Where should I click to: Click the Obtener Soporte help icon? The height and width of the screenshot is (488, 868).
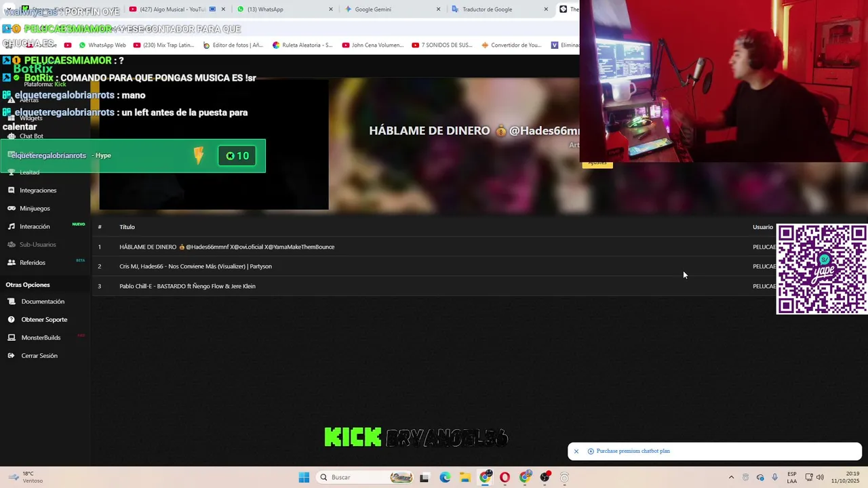tap(12, 319)
